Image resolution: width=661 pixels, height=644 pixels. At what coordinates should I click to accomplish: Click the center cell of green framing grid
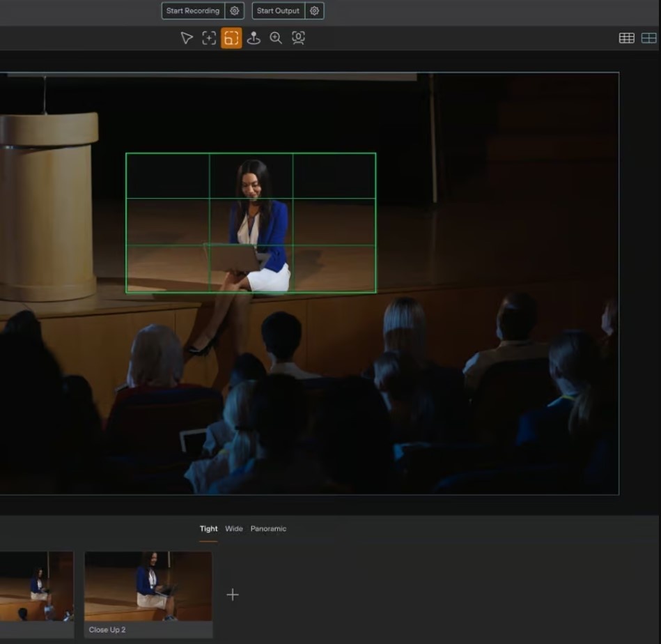click(x=251, y=222)
